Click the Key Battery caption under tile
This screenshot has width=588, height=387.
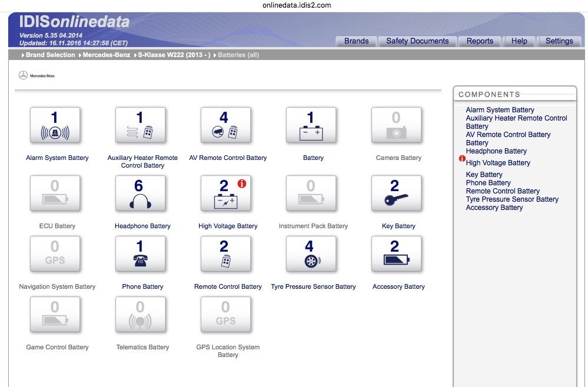pos(398,226)
